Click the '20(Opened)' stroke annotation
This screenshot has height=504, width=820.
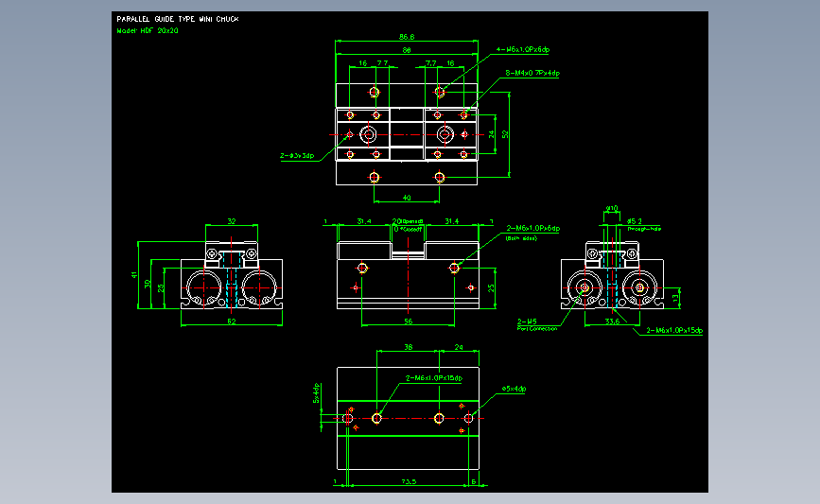pos(408,221)
